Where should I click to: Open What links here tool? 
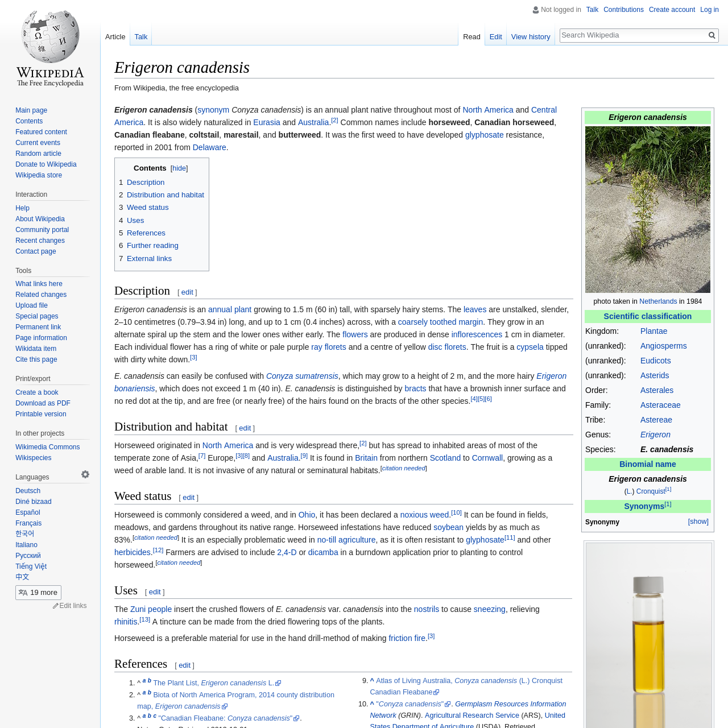(x=39, y=284)
